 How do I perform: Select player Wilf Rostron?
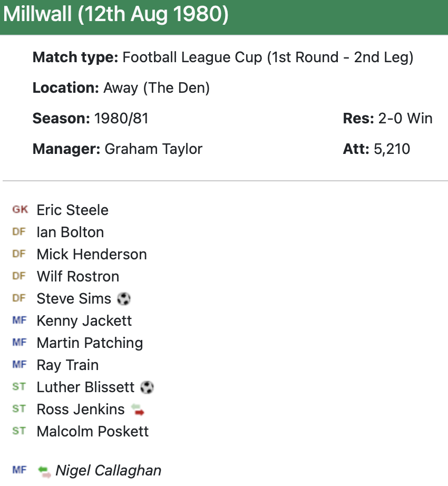tap(78, 277)
